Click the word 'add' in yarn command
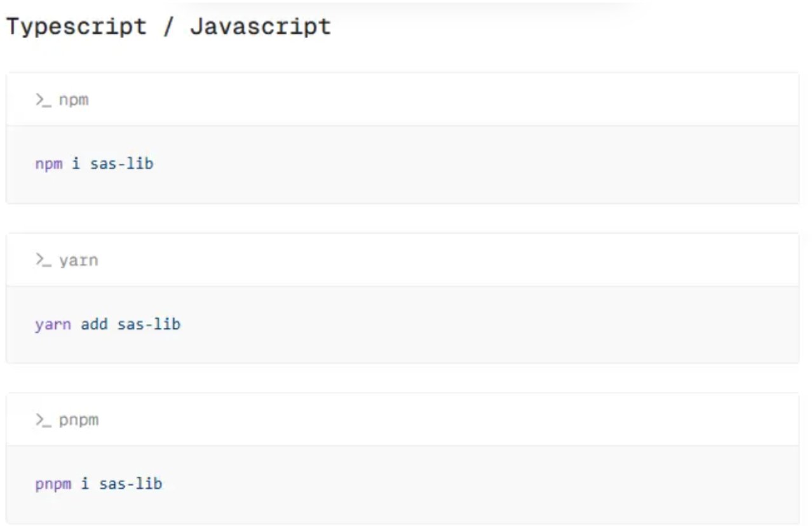Screen dimensions: 812x526 point(94,325)
